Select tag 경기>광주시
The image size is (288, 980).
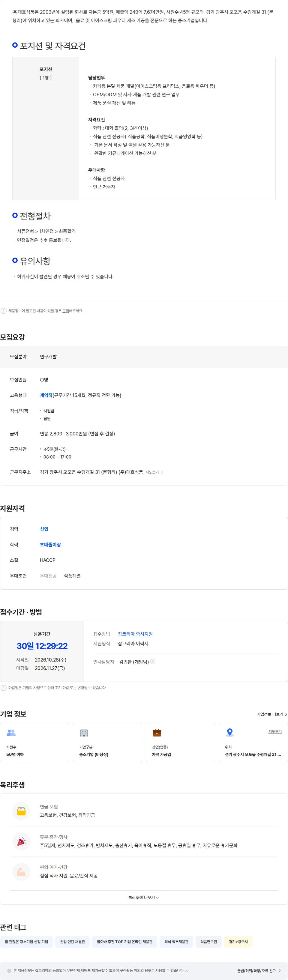pos(238,942)
